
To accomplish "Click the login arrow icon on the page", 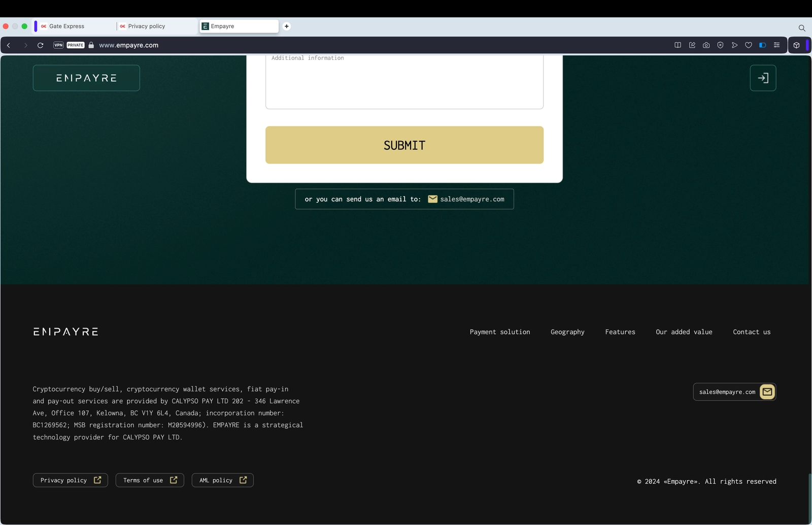I will [763, 78].
